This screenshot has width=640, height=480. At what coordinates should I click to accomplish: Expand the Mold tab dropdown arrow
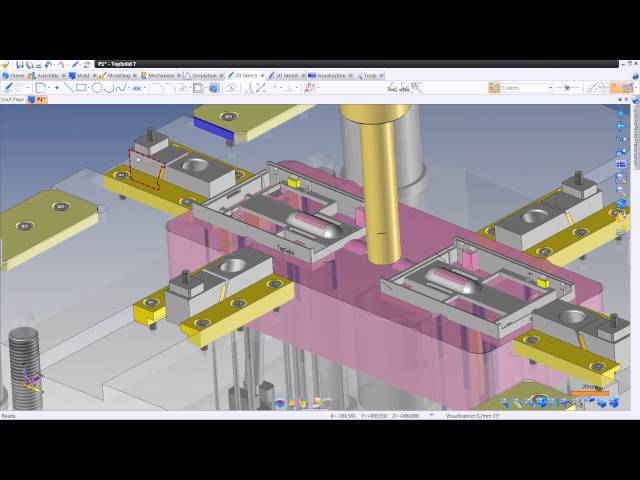95,75
